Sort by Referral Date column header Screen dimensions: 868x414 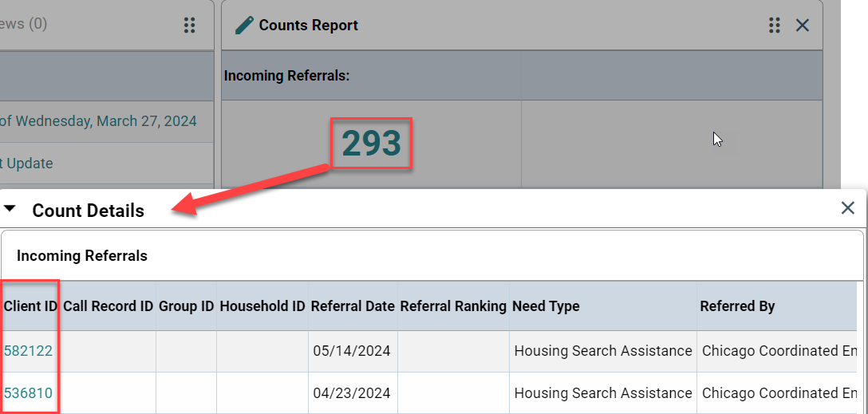pyautogui.click(x=353, y=306)
